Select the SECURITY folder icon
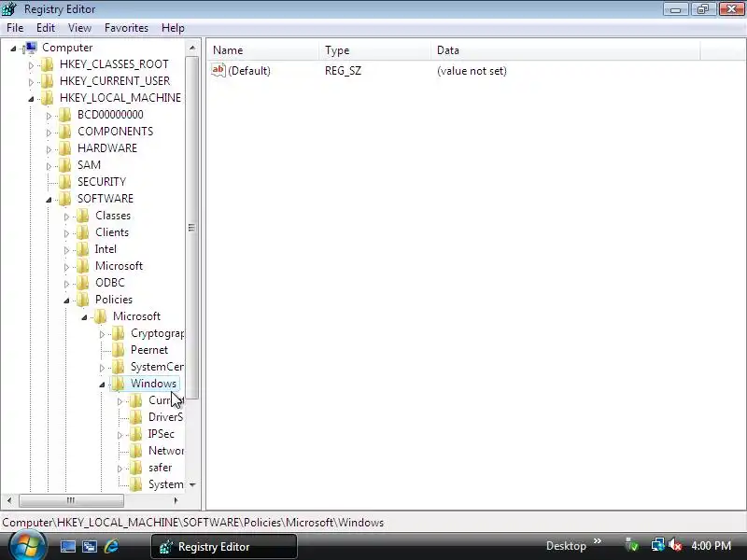Viewport: 747px width, 560px height. point(65,181)
